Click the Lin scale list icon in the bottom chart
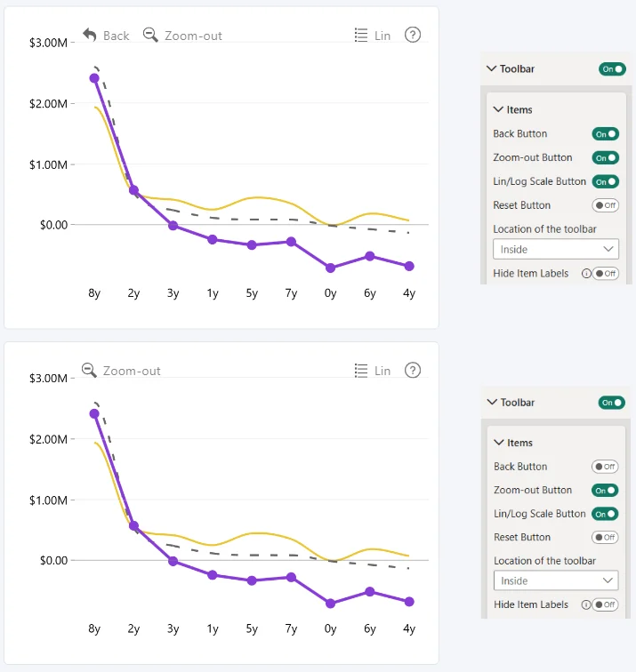 click(x=361, y=371)
